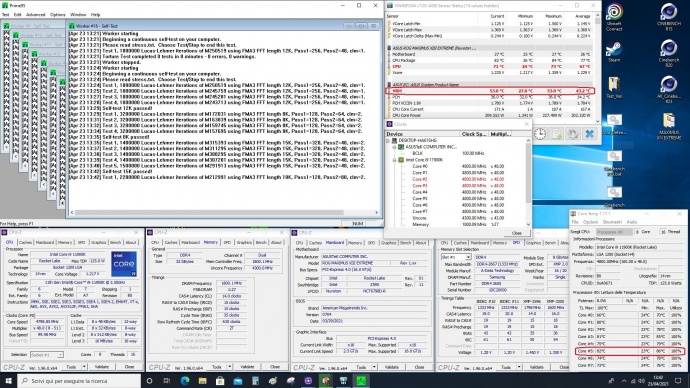690x388 pixels.
Task: Click the HWiNFO sensor list vertical scrollbar
Action: point(597,68)
